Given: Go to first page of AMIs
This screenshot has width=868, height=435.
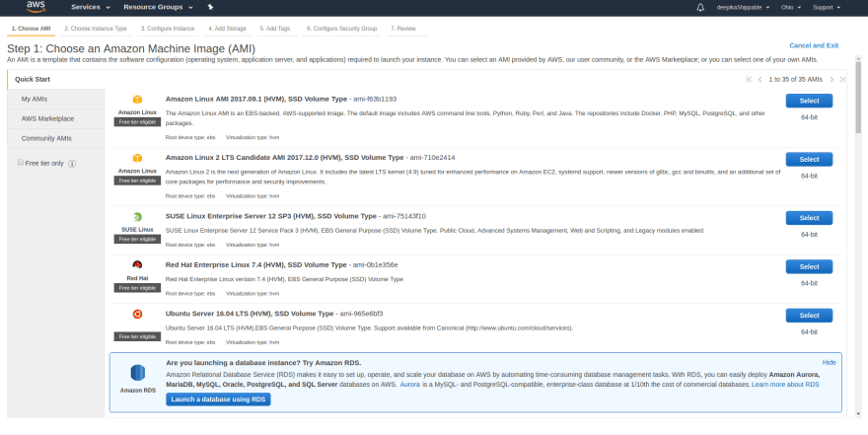Looking at the screenshot, I should coord(749,80).
